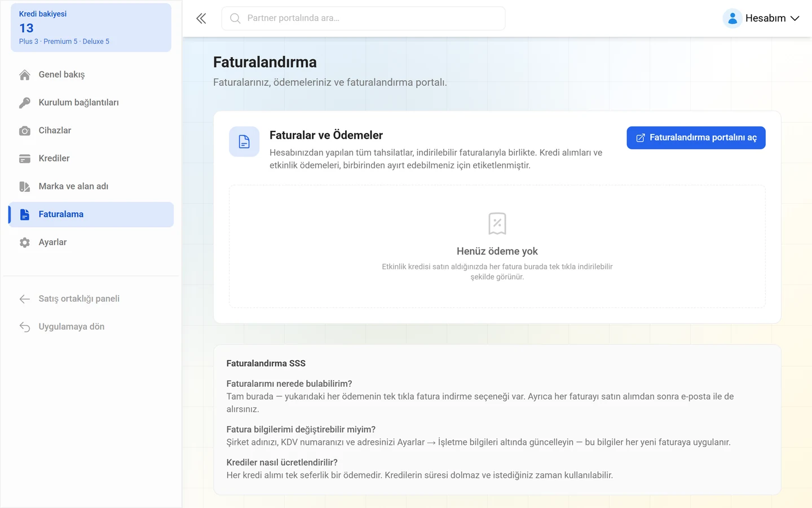Click the palette icon for Marka ve alan adı
The height and width of the screenshot is (508, 812).
tap(25, 186)
